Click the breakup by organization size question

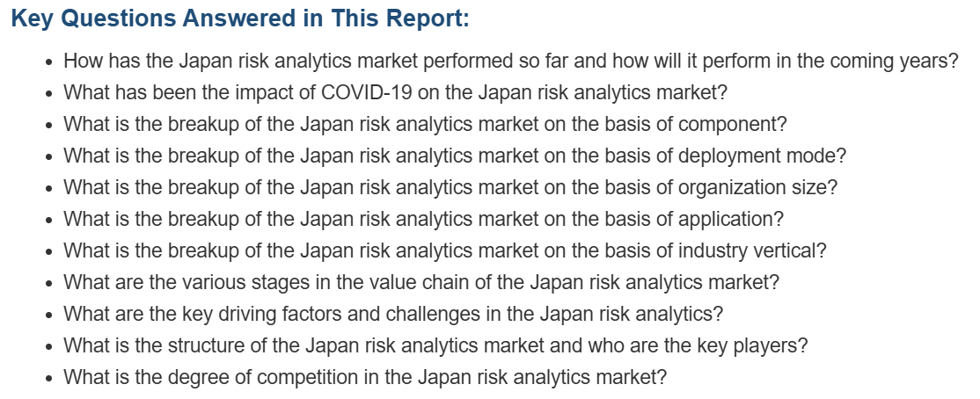[x=450, y=188]
